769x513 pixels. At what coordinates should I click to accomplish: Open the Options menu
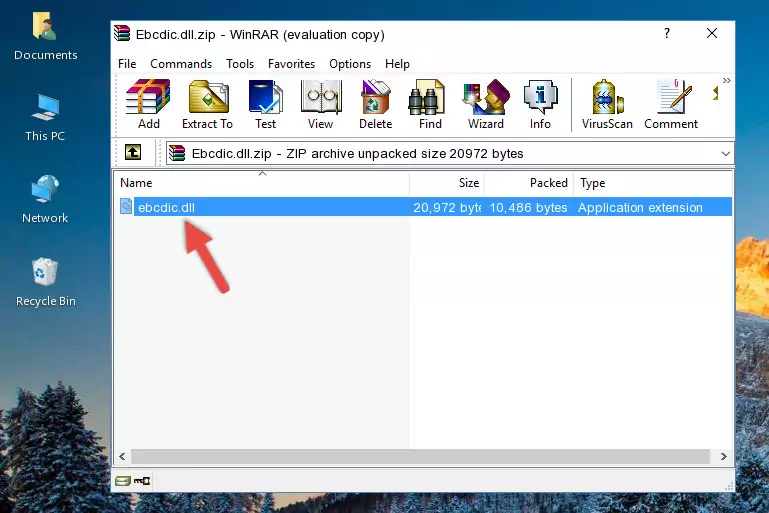point(350,64)
